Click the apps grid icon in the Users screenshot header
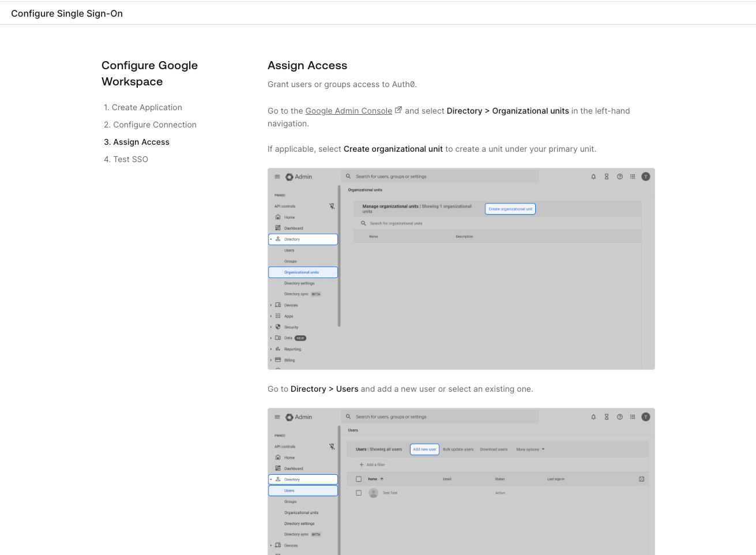Viewport: 756px width, 555px height. [633, 417]
